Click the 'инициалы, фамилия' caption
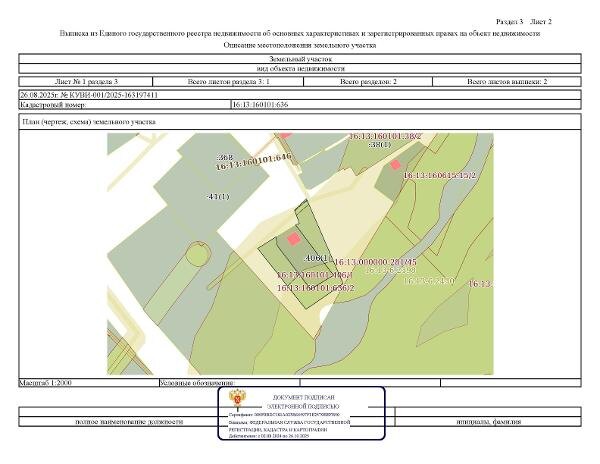The height and width of the screenshot is (464, 600). 489,422
